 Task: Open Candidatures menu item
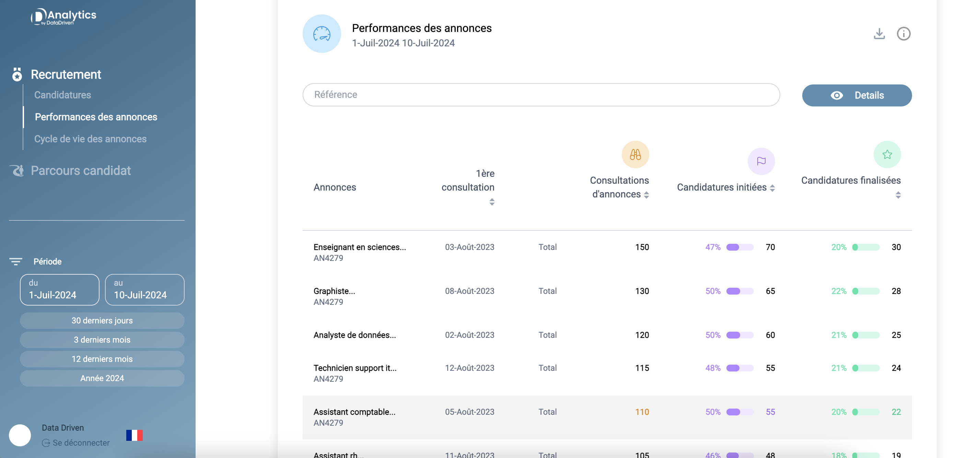[x=62, y=95]
